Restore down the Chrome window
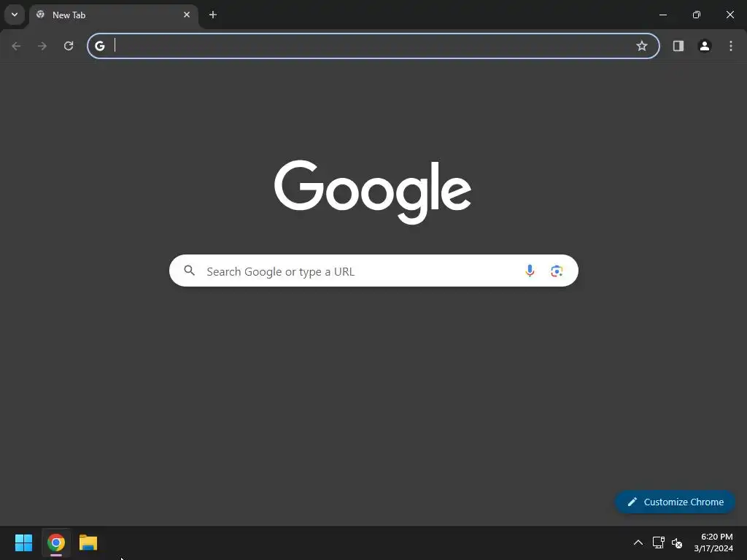Image resolution: width=747 pixels, height=560 pixels. [697, 15]
